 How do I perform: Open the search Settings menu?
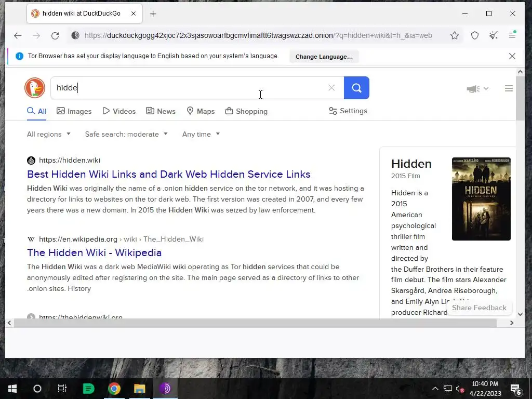[348, 111]
